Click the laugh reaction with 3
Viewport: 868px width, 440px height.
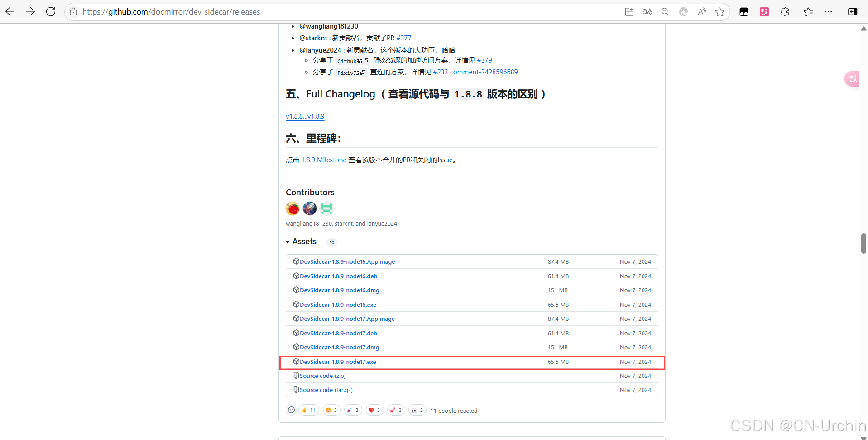(x=332, y=410)
